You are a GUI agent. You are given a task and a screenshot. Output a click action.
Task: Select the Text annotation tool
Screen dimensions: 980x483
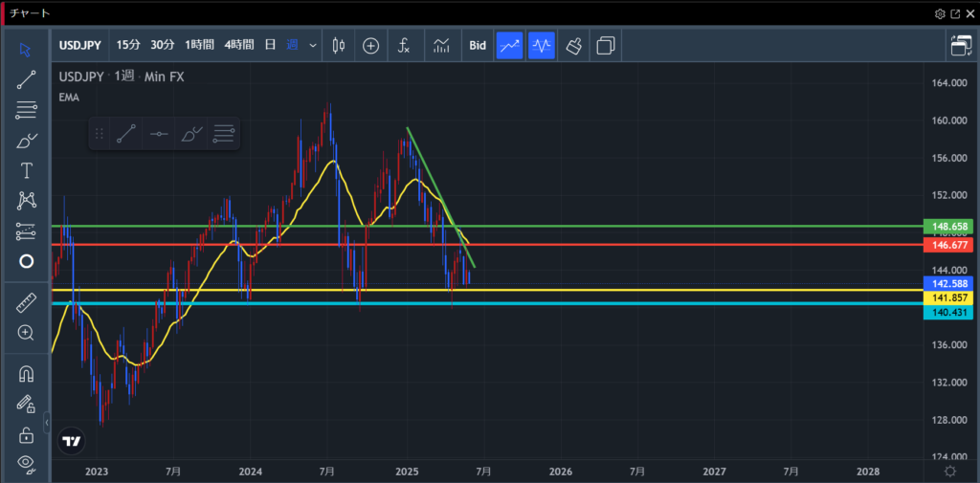pyautogui.click(x=26, y=170)
